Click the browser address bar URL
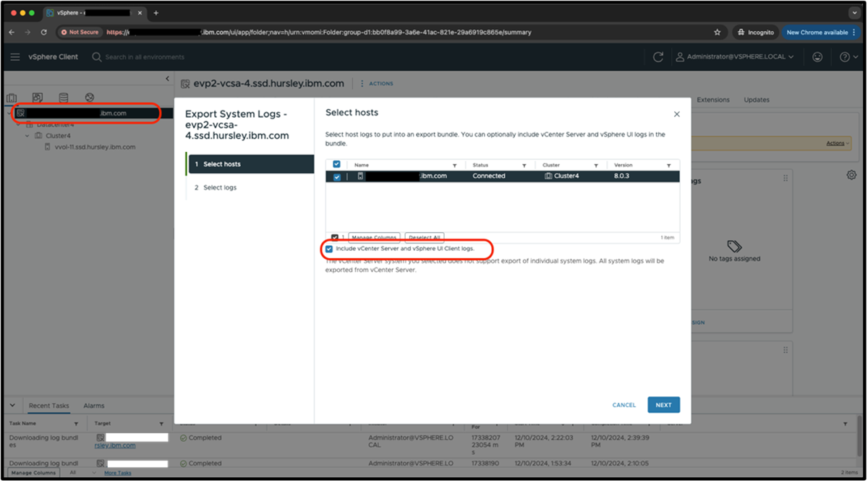This screenshot has width=868, height=483. point(318,32)
